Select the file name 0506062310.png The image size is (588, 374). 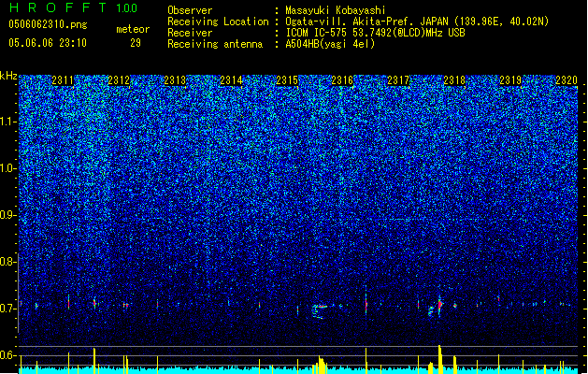point(48,24)
